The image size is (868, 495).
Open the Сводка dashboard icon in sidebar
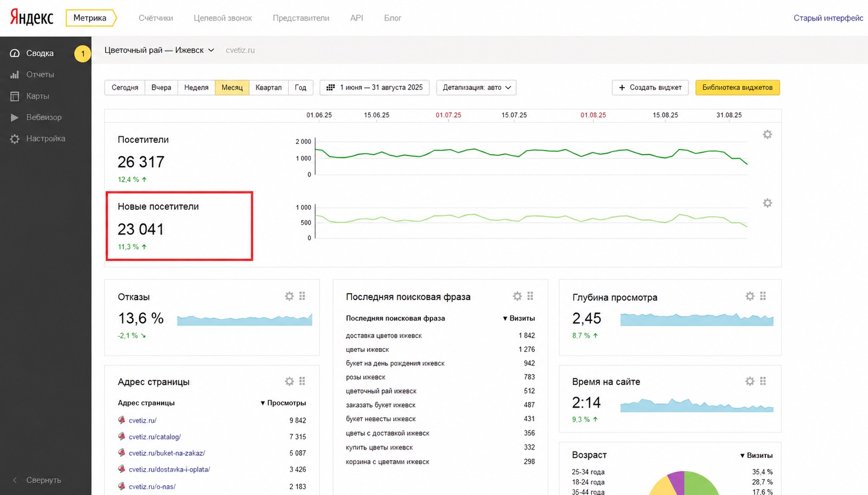click(x=15, y=53)
